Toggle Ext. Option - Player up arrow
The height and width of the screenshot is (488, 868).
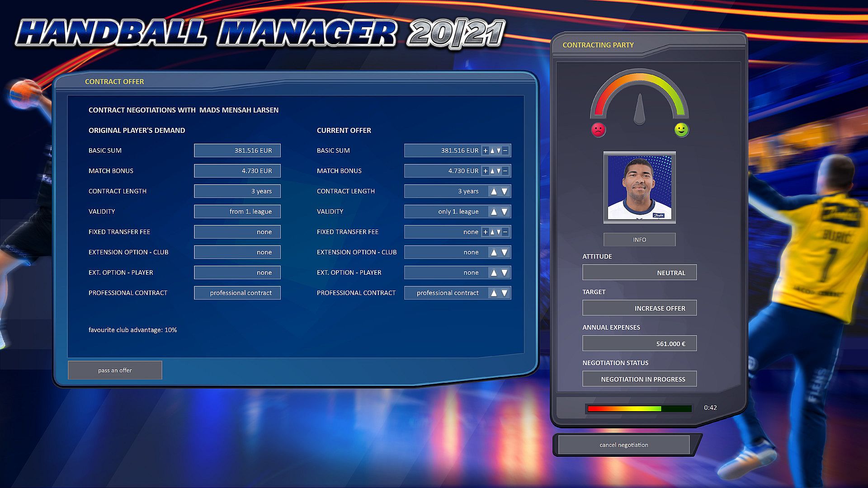pyautogui.click(x=494, y=273)
